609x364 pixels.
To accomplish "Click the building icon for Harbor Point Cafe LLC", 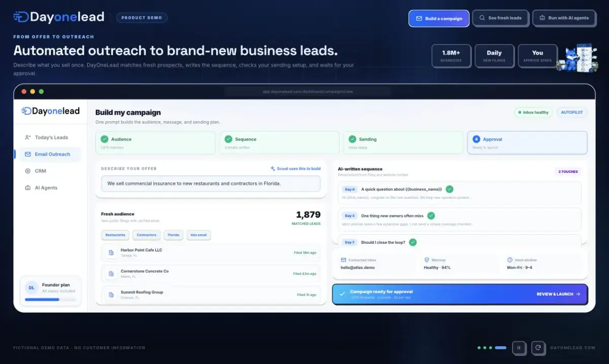I will pos(111,252).
